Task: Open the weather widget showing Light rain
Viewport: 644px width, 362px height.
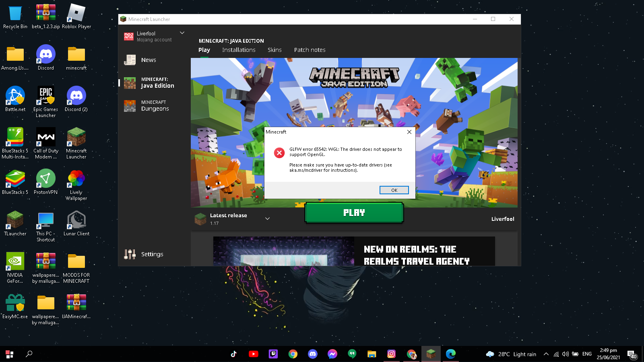Action: click(x=511, y=354)
